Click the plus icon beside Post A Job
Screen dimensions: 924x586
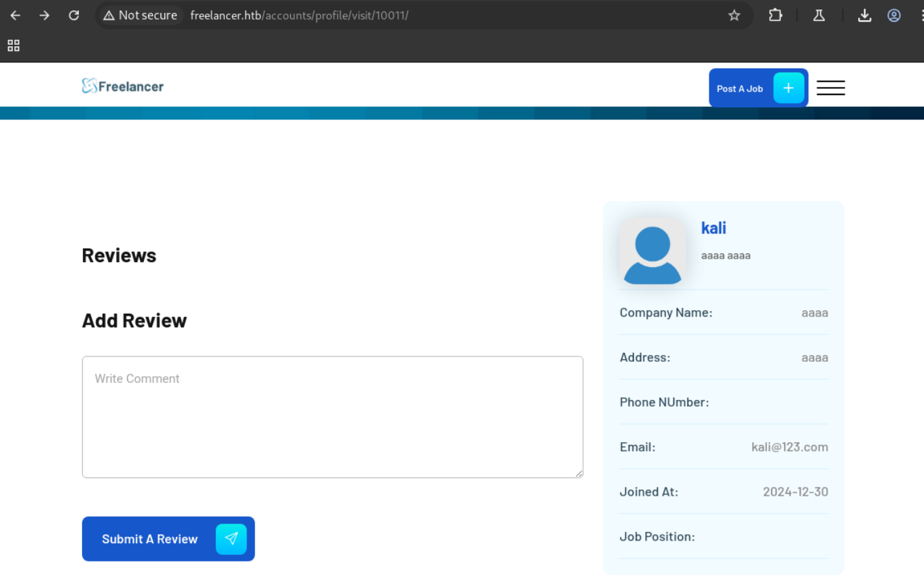click(788, 88)
